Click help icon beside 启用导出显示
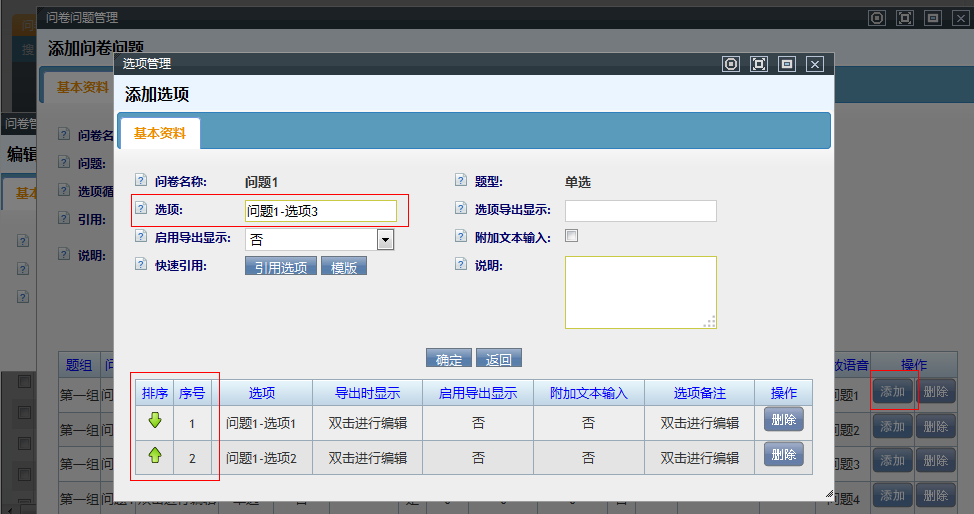Viewport: 974px width, 514px height. [x=141, y=237]
